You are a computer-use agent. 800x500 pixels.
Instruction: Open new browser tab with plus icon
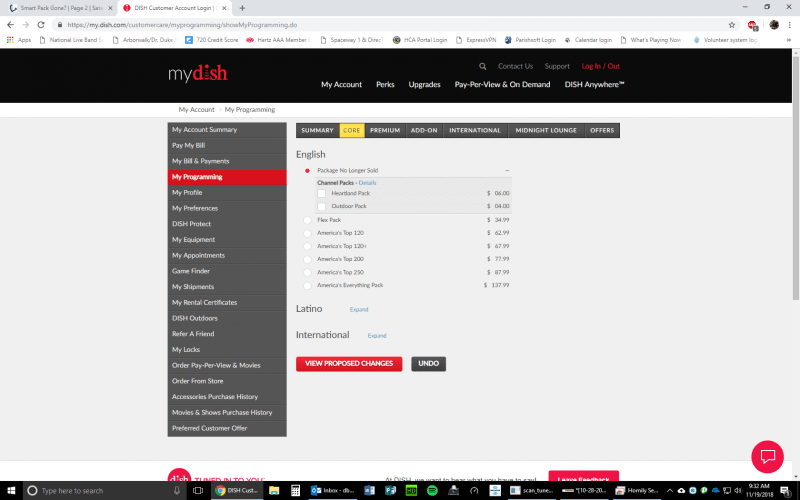click(x=242, y=8)
